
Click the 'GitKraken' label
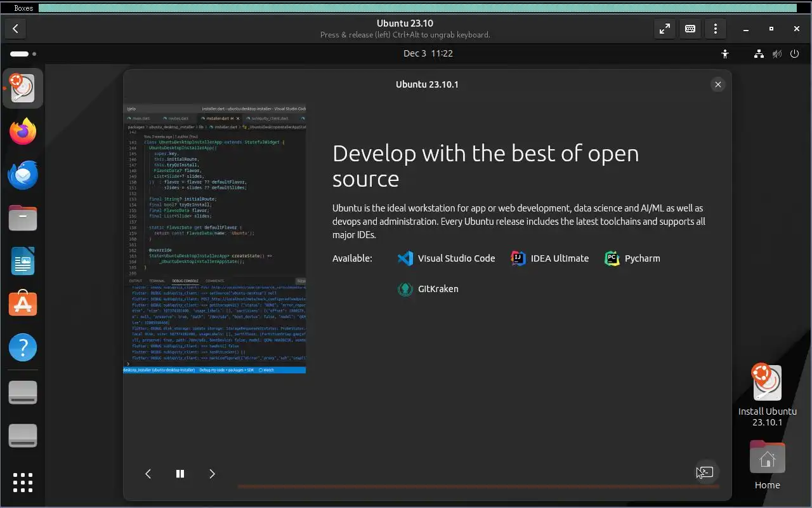click(x=438, y=289)
